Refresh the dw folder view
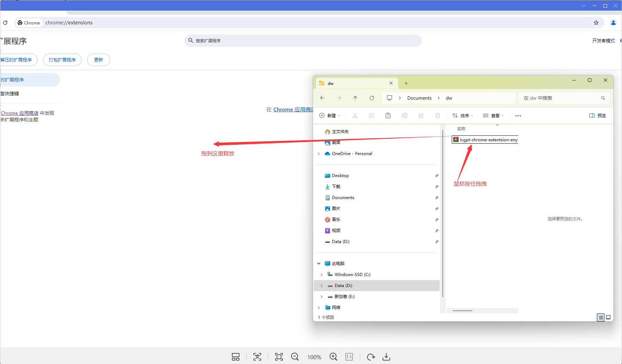 [x=372, y=98]
